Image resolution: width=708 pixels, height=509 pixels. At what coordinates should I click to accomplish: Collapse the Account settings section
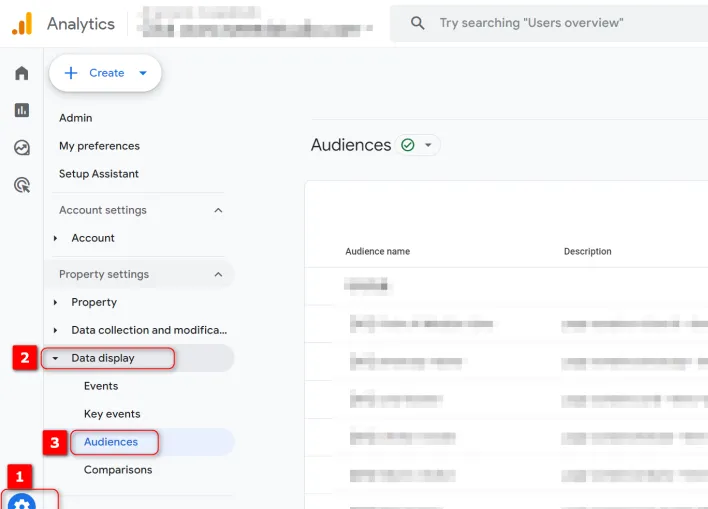(x=218, y=210)
